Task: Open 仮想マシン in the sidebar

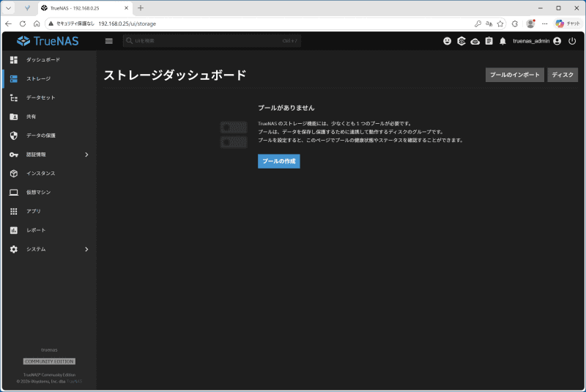Action: [49, 193]
